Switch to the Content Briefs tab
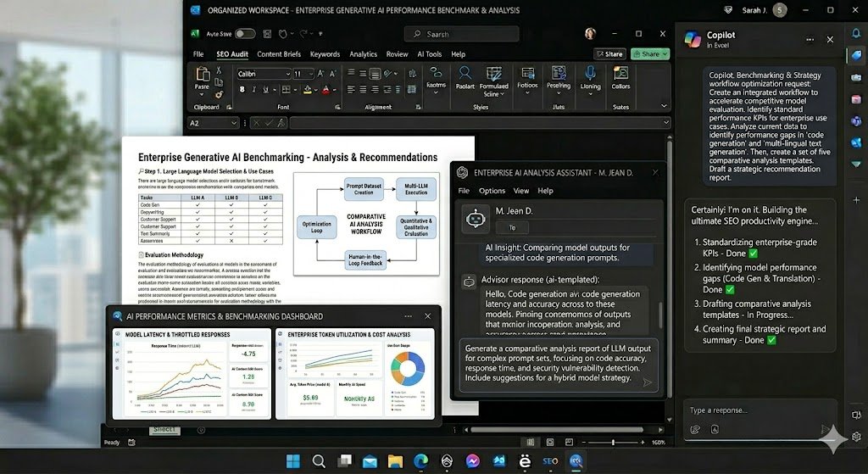Screen dimensions: 868x474 [x=279, y=54]
